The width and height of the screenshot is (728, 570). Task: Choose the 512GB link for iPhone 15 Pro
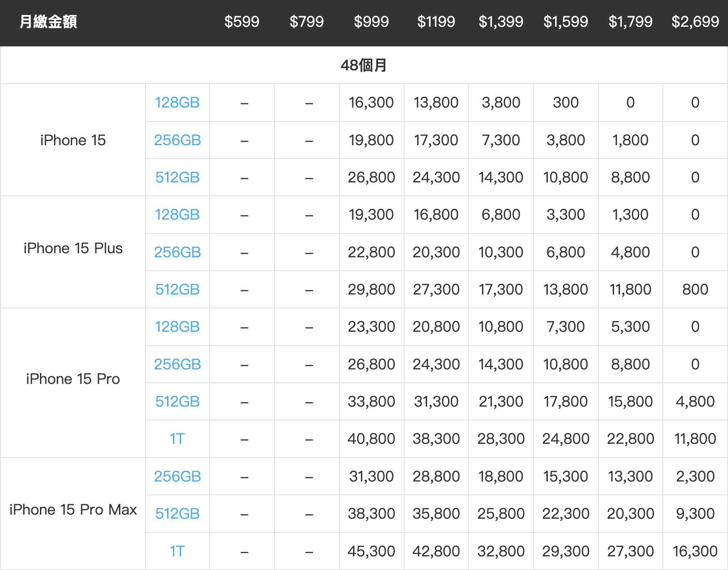[x=177, y=402]
